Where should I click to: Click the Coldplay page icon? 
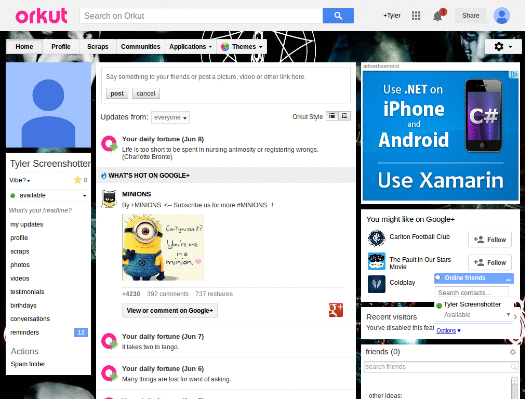coord(377,284)
